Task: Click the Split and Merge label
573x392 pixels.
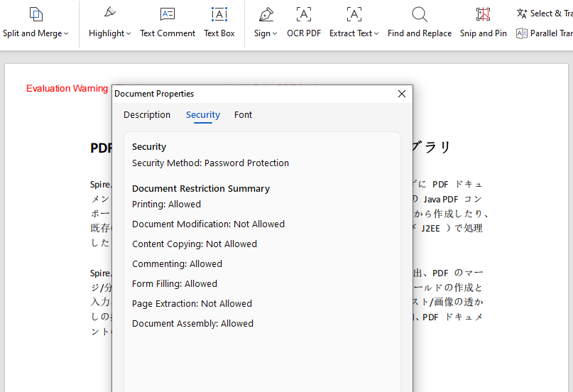Action: point(33,33)
